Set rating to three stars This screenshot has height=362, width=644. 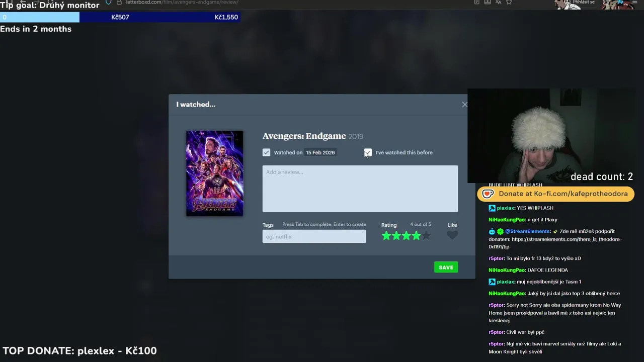407,235
